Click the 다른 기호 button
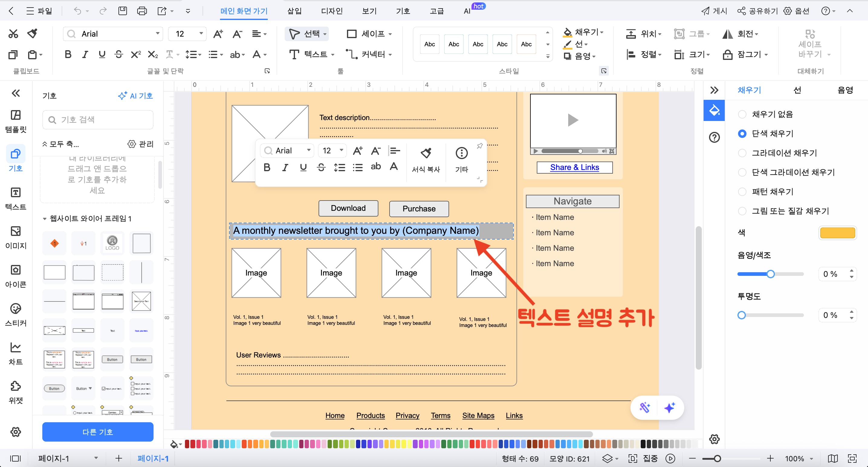Image resolution: width=868 pixels, height=467 pixels. [x=98, y=432]
